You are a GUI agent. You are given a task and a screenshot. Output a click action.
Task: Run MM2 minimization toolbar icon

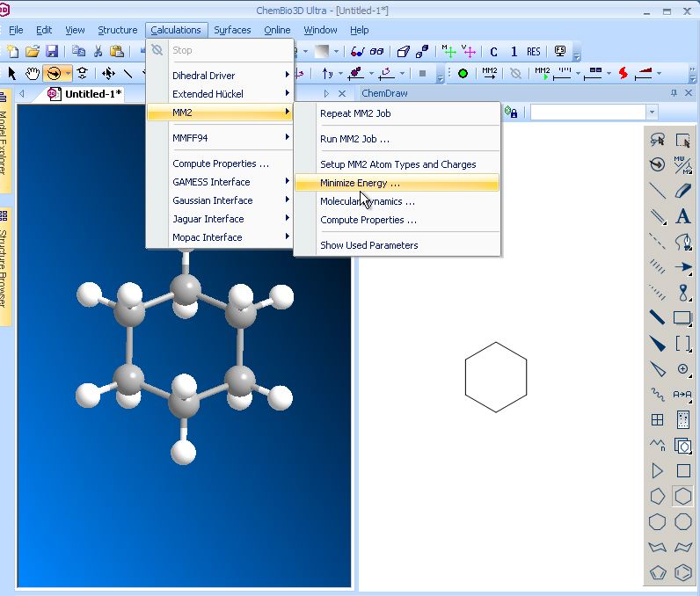click(490, 73)
